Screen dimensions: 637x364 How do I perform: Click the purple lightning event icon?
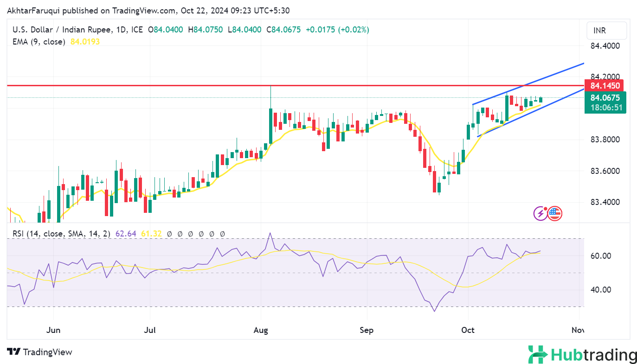point(540,213)
